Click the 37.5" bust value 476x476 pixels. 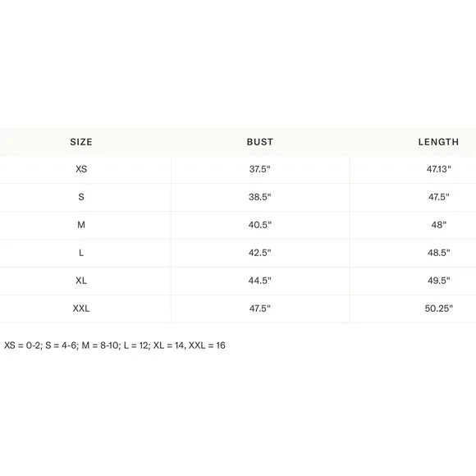pos(260,169)
